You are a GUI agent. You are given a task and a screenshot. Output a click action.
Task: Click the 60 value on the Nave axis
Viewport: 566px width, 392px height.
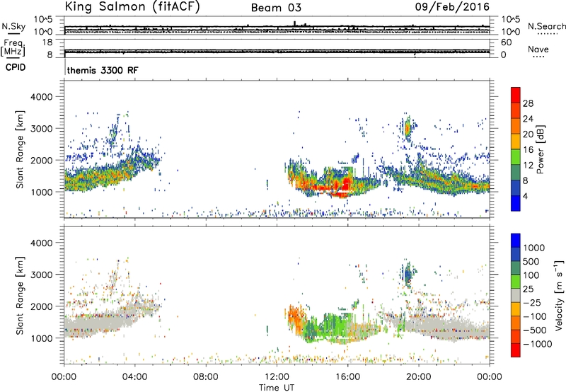(507, 42)
